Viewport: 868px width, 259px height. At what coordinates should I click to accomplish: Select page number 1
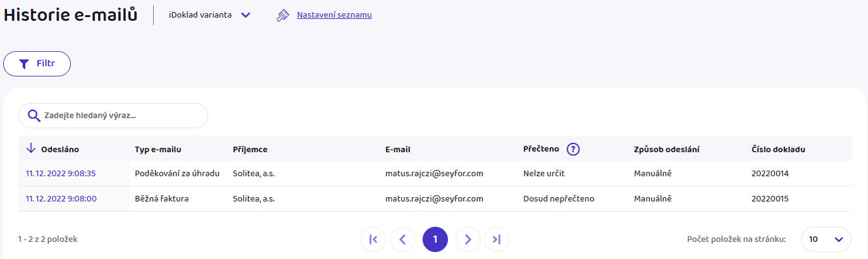(x=435, y=239)
